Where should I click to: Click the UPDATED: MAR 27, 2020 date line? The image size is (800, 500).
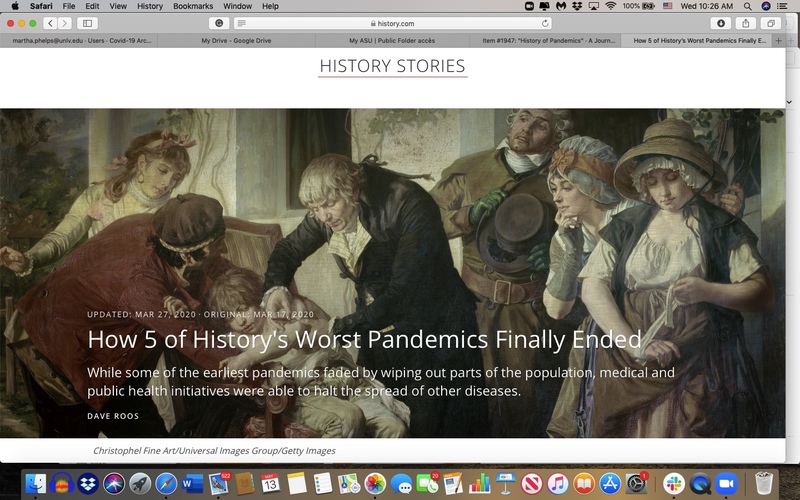pyautogui.click(x=141, y=314)
